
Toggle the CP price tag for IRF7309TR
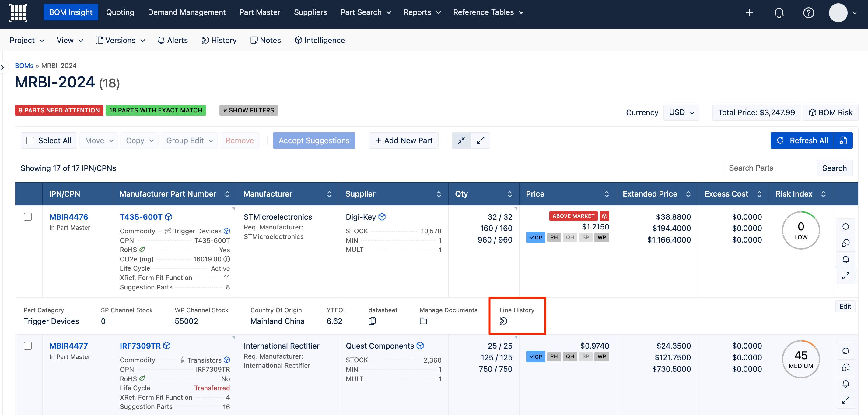[535, 356]
